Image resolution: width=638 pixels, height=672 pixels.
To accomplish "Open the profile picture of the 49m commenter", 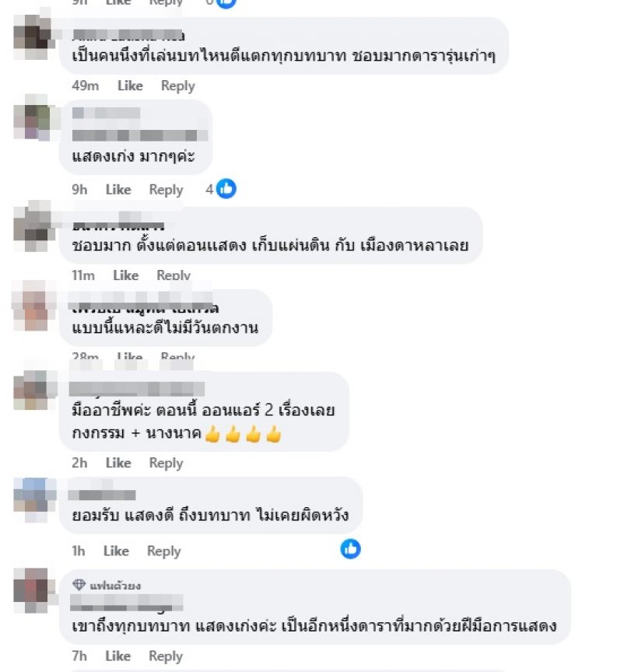I will [34, 37].
